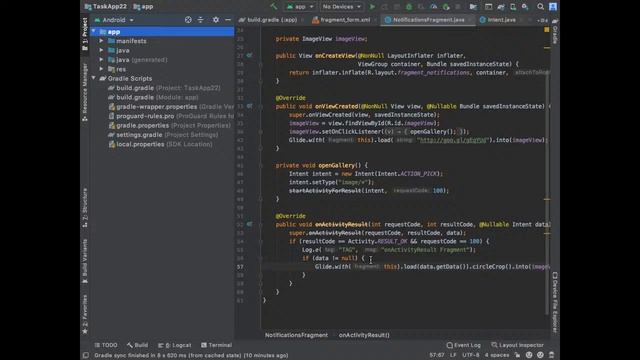The height and width of the screenshot is (360, 640).
Task: Expand the res folder
Action: point(101,69)
